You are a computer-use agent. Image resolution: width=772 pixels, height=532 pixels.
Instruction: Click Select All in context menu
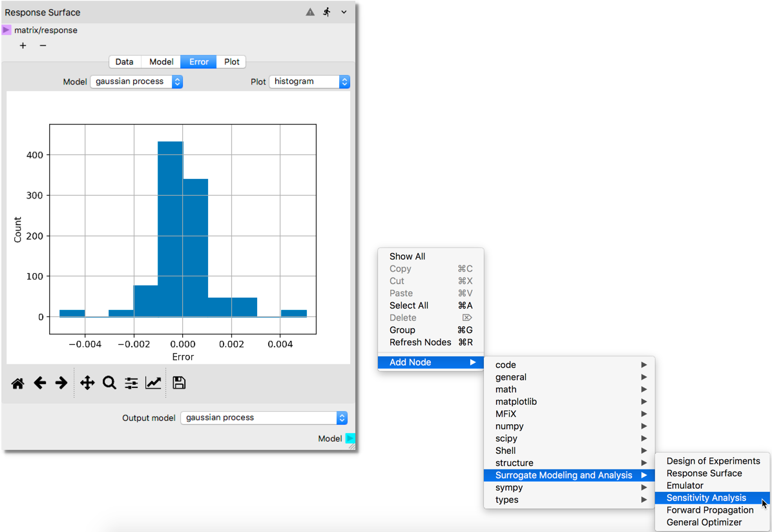click(409, 305)
